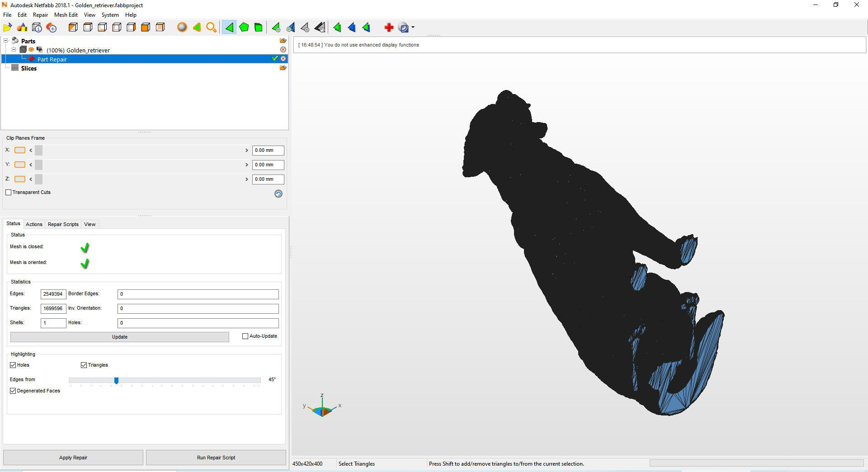Activate the green cube shell selection tool

(258, 28)
